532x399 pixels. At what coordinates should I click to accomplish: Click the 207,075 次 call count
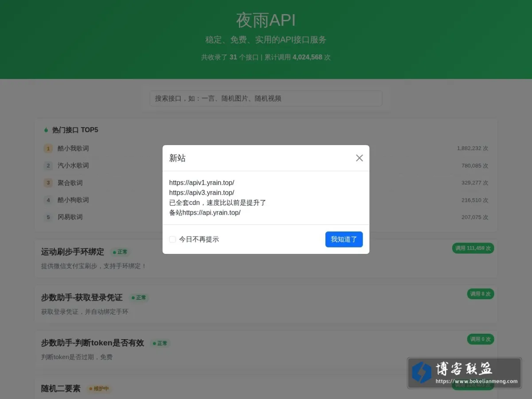tap(475, 217)
